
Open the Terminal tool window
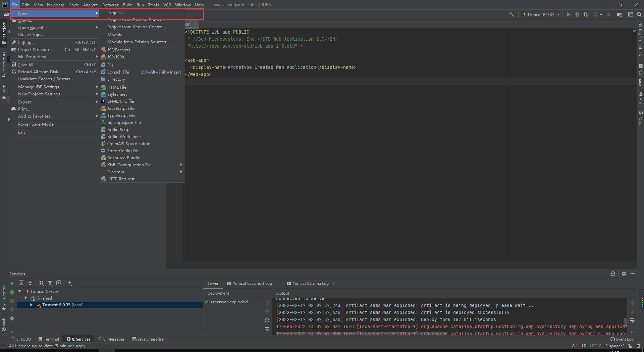[49, 339]
